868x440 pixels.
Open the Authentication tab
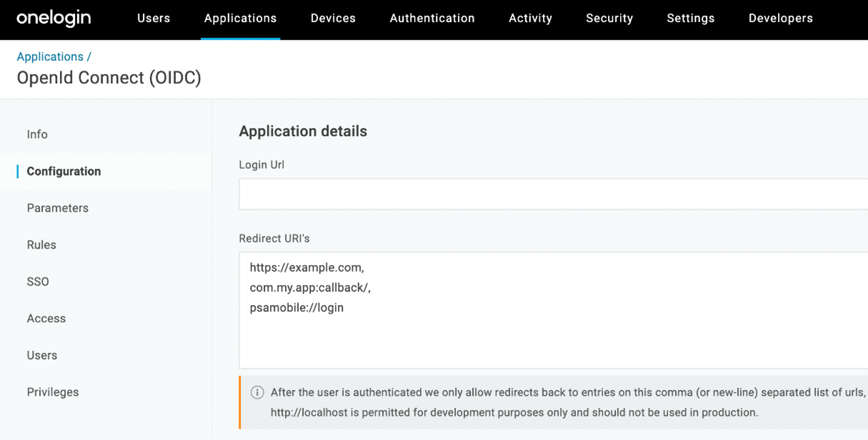431,19
